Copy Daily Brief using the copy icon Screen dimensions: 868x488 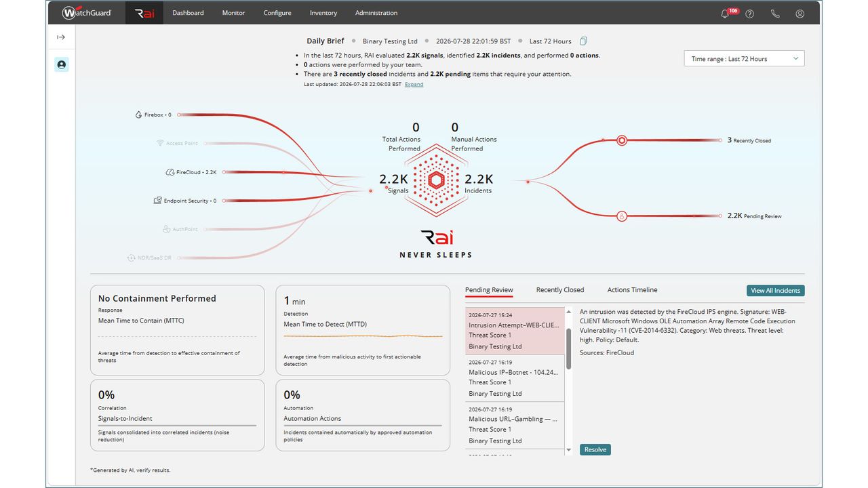[x=584, y=41]
